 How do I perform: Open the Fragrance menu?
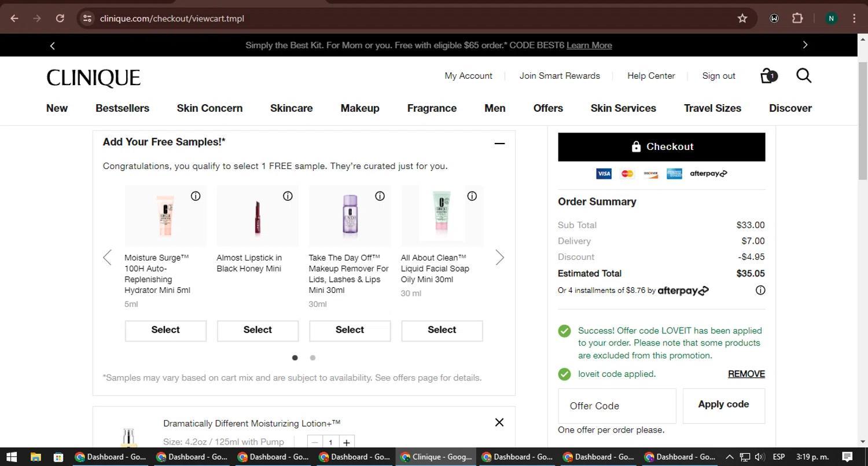[x=432, y=108]
